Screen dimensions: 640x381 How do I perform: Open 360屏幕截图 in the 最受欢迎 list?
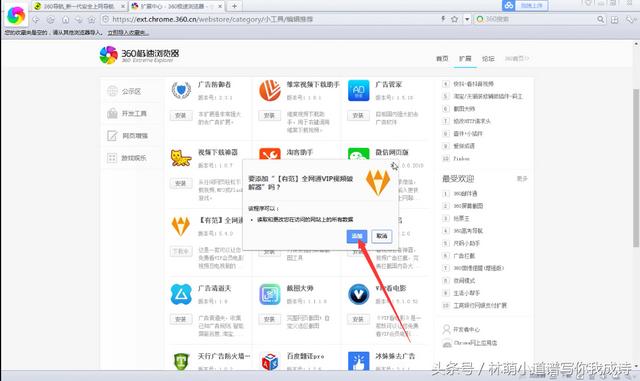[x=468, y=206]
